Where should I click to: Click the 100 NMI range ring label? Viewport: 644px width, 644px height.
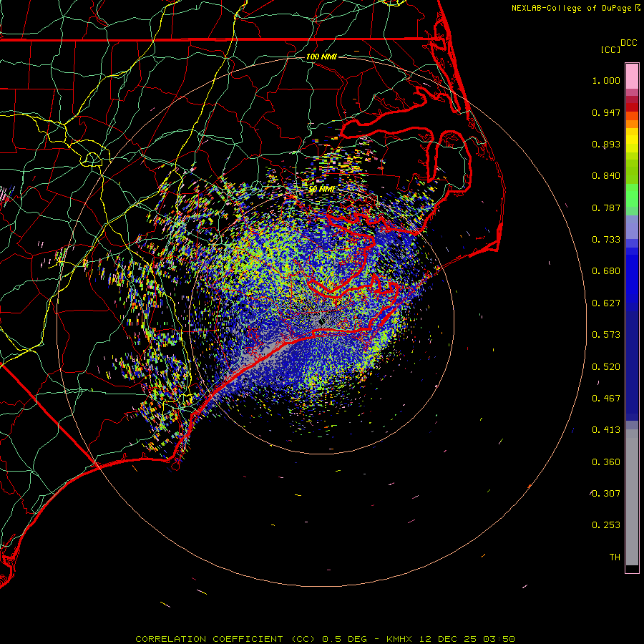321,57
